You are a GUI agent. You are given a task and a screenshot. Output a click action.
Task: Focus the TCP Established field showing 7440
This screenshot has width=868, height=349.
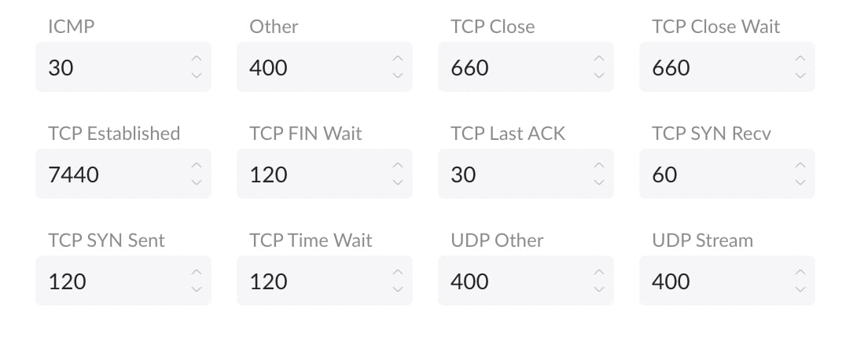point(110,174)
